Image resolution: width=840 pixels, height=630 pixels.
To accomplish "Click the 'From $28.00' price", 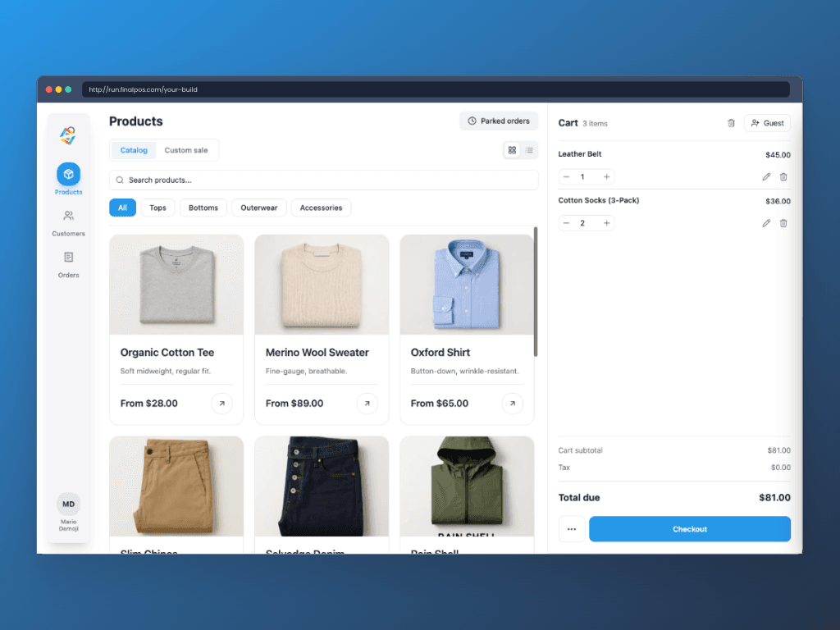I will [149, 404].
